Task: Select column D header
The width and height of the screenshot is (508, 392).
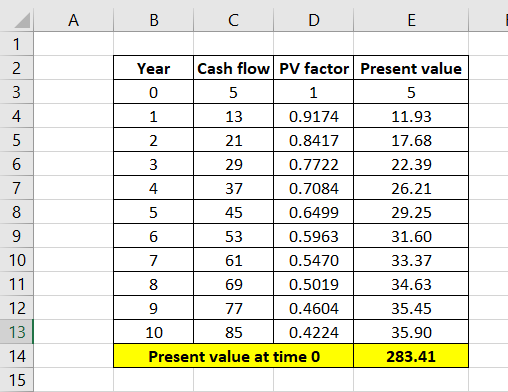Action: pyautogui.click(x=313, y=20)
